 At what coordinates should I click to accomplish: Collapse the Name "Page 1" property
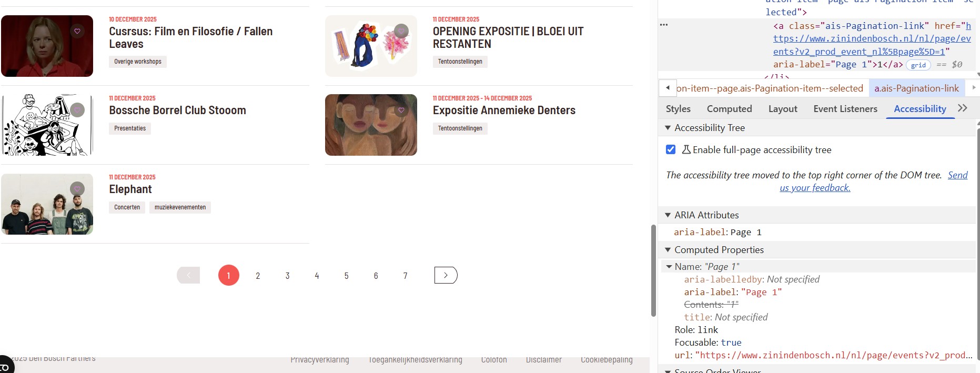(669, 267)
